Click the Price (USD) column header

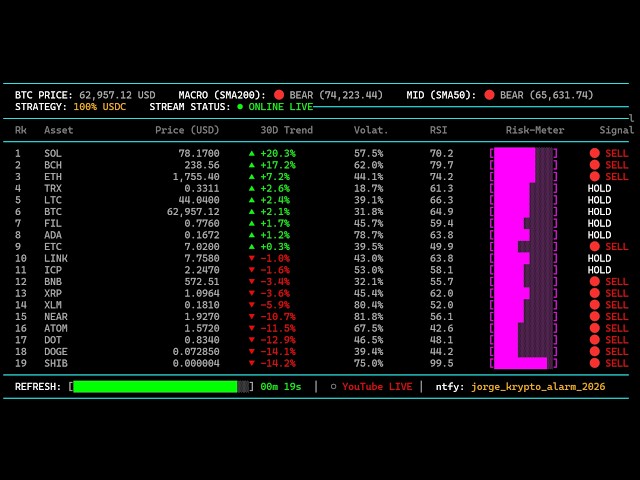pyautogui.click(x=187, y=130)
